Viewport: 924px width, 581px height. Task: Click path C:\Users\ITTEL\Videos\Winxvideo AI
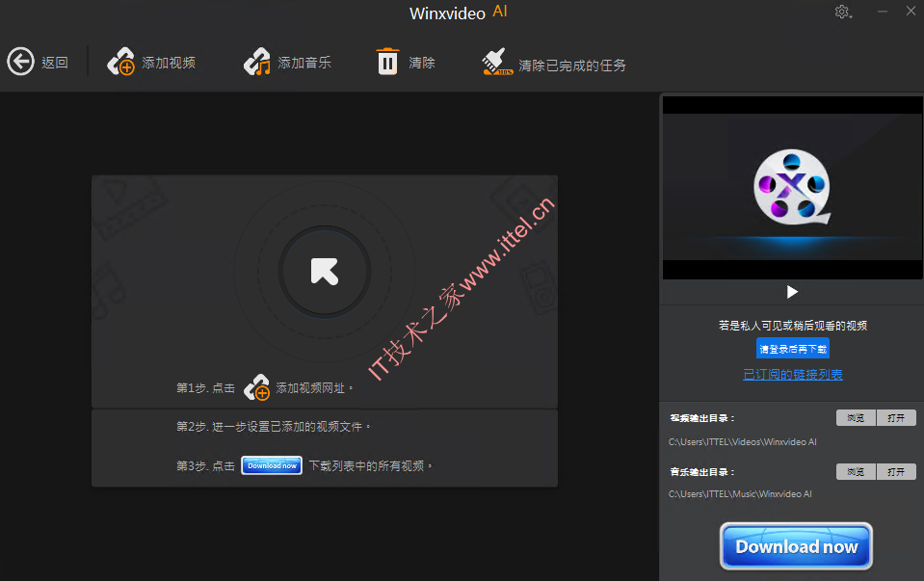click(x=743, y=442)
